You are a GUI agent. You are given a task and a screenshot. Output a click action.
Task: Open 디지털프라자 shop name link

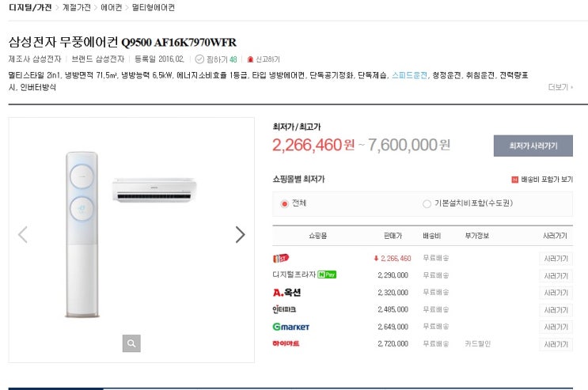(294, 275)
